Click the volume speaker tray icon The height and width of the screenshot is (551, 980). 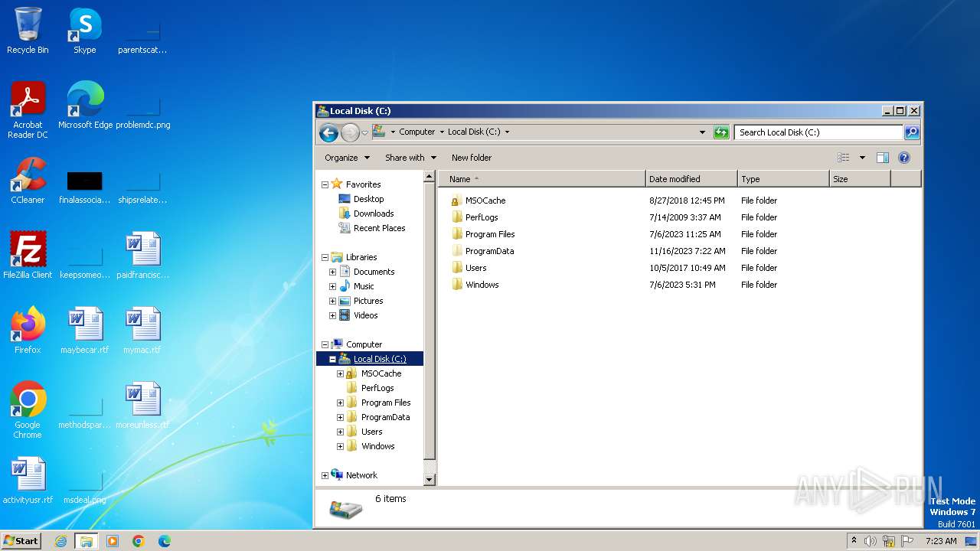(x=871, y=541)
